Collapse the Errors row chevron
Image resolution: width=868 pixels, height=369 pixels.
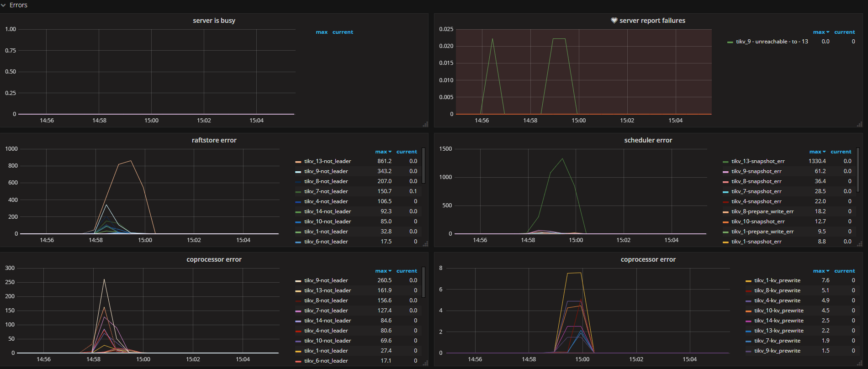pyautogui.click(x=4, y=5)
